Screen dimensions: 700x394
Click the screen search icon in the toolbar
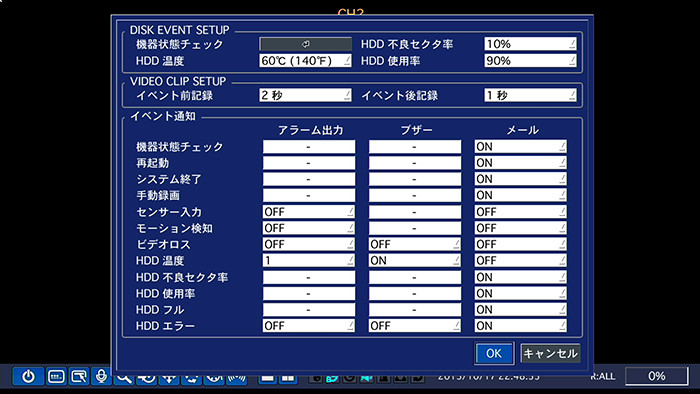(x=79, y=376)
